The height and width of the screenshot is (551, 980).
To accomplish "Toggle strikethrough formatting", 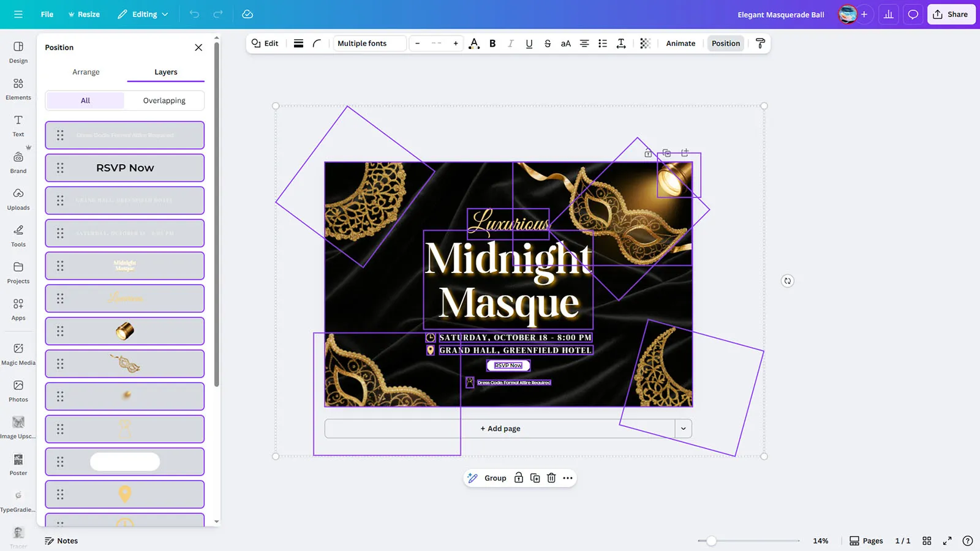I will pyautogui.click(x=548, y=43).
